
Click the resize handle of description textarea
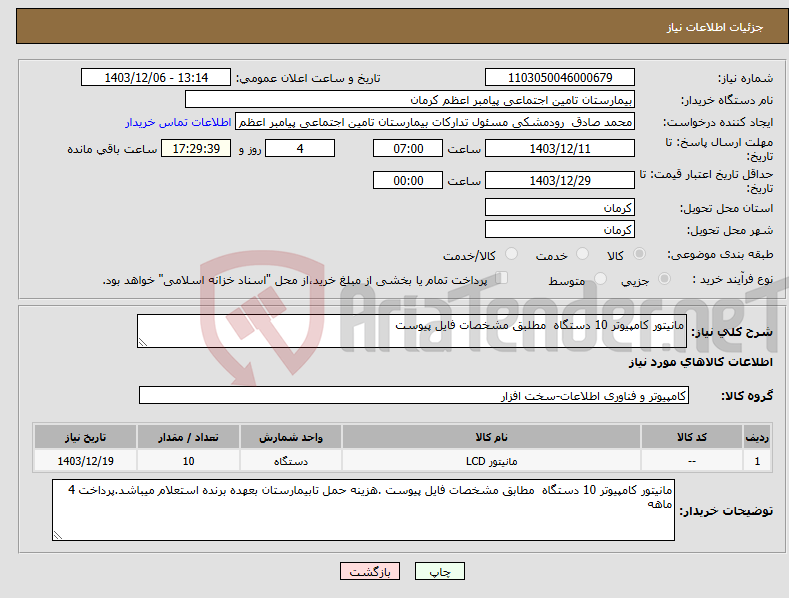coord(143,342)
